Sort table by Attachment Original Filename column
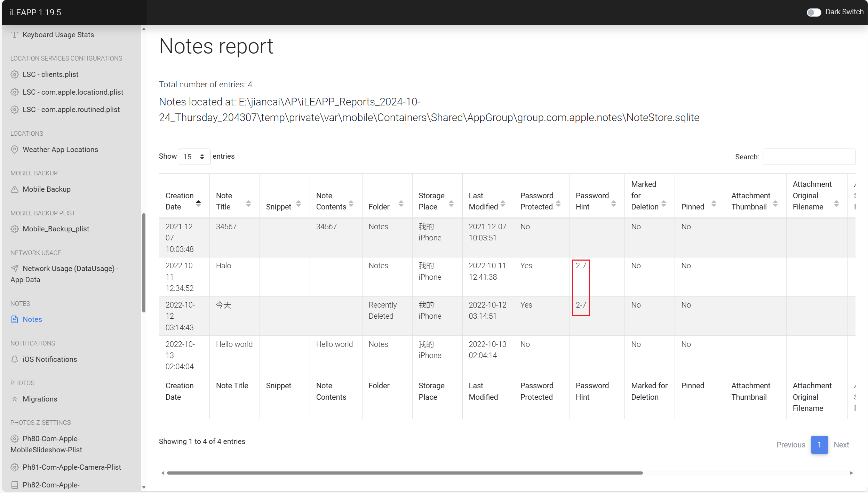868x493 pixels. [x=817, y=196]
